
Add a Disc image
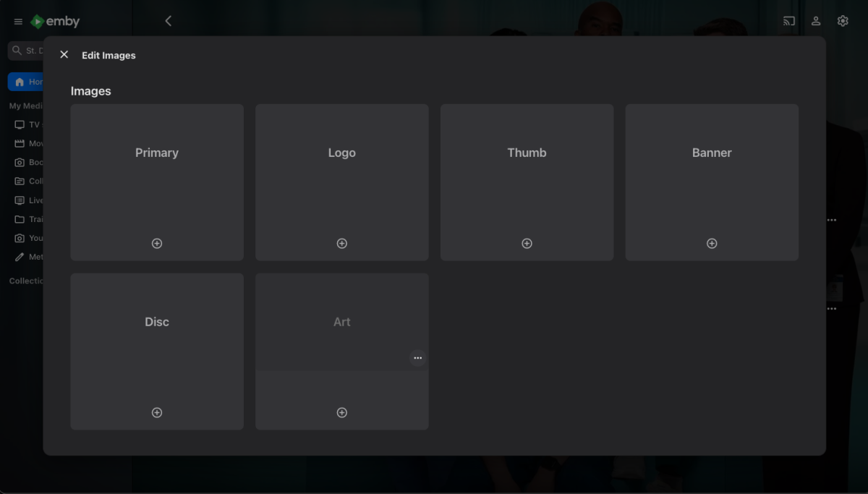pyautogui.click(x=157, y=413)
